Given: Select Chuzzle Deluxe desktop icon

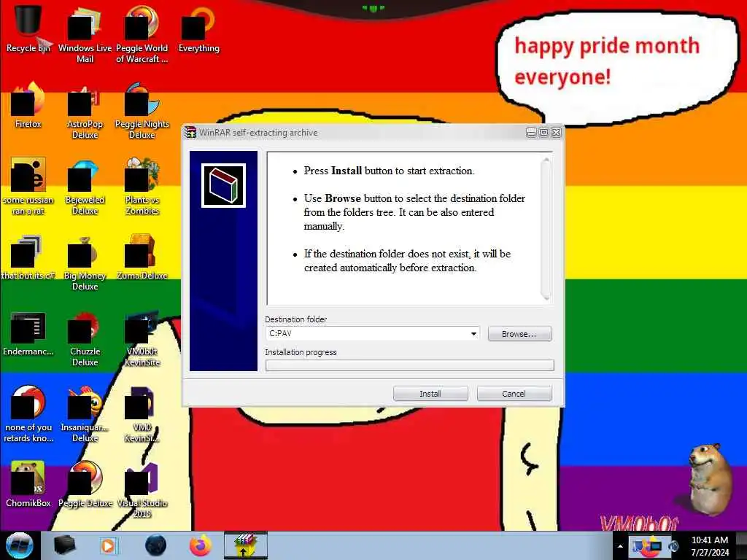Looking at the screenshot, I should pyautogui.click(x=85, y=339).
